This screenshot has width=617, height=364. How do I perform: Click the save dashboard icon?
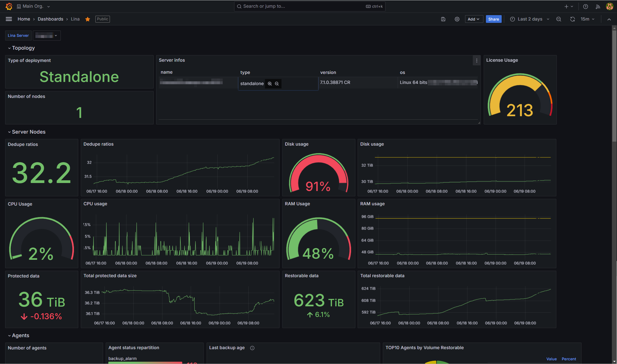click(x=443, y=19)
